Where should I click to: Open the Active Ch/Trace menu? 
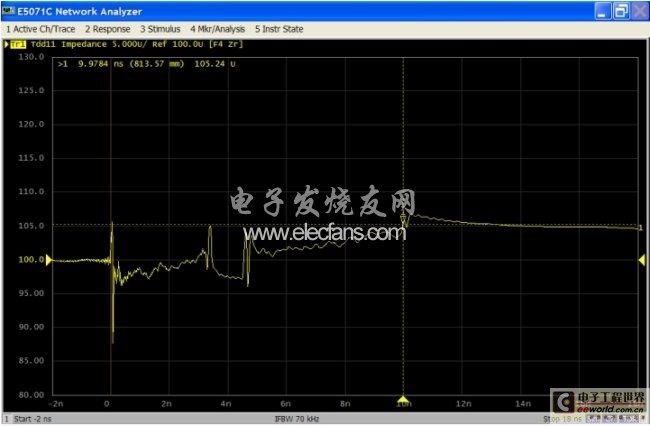point(42,30)
